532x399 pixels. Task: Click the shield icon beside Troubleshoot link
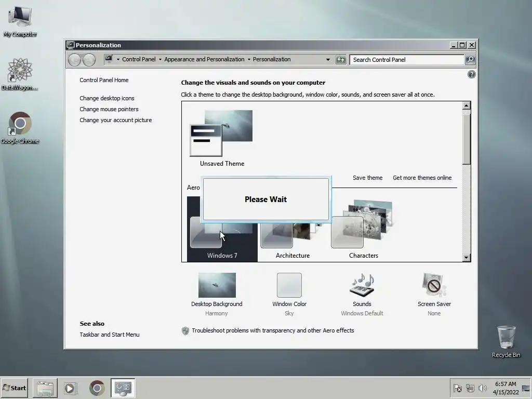point(185,331)
